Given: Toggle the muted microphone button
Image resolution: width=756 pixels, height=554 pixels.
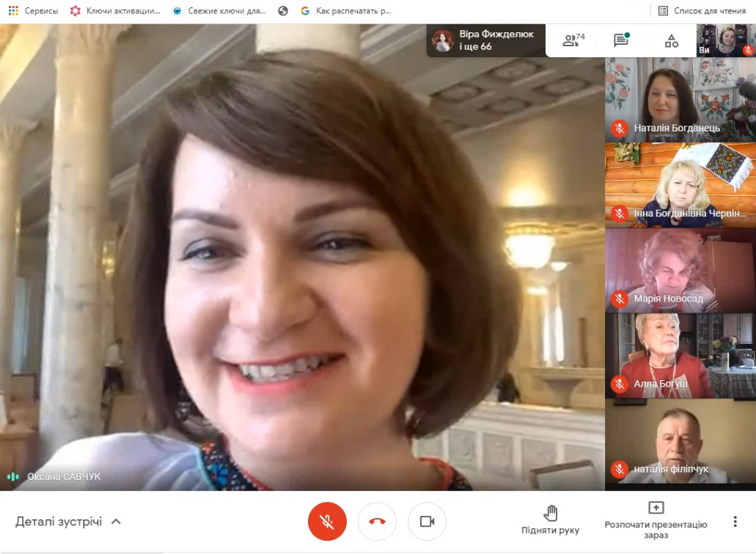Looking at the screenshot, I should [x=327, y=521].
